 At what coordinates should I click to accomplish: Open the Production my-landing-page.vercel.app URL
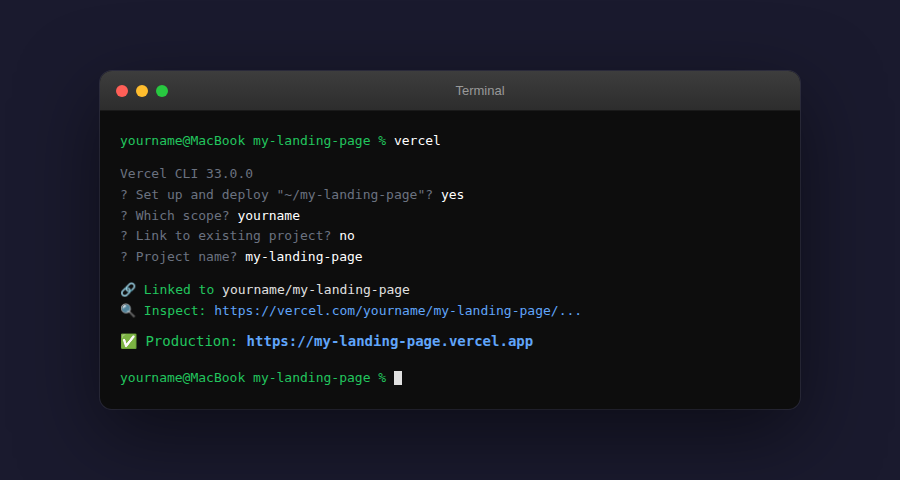(x=389, y=342)
